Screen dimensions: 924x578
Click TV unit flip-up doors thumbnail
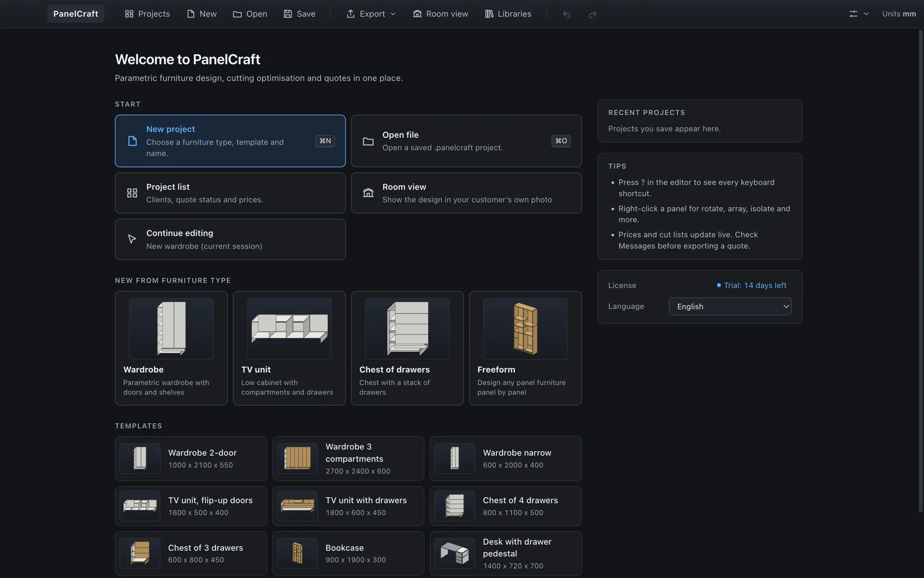tap(140, 506)
